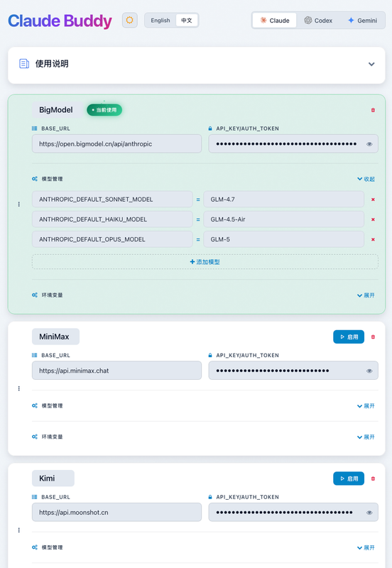Remove the GLM-5 opus model row
The width and height of the screenshot is (392, 568).
(373, 239)
